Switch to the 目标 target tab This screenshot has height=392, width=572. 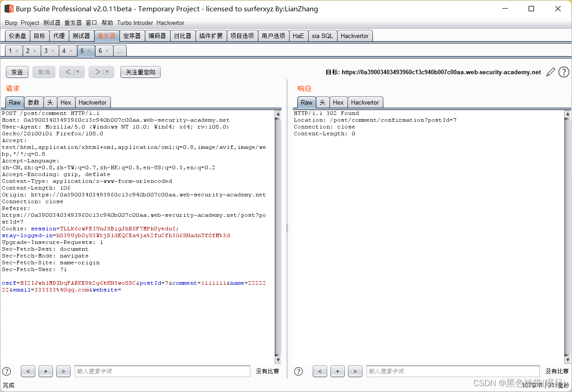(39, 36)
